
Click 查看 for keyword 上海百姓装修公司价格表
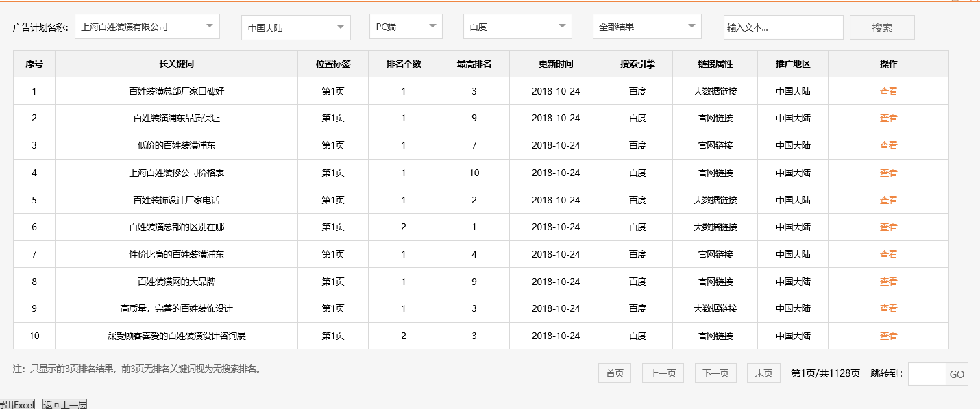[x=887, y=172]
